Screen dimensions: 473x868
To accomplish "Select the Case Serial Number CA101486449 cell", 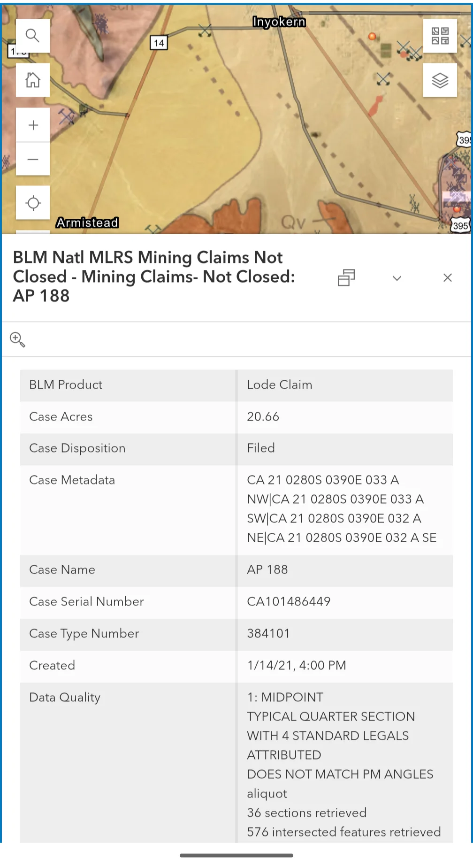I will point(289,601).
